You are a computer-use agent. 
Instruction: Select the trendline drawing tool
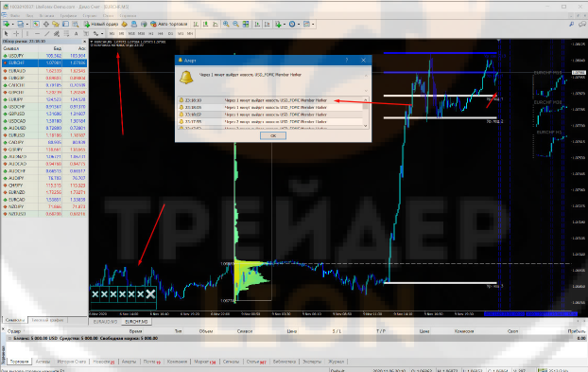47,33
